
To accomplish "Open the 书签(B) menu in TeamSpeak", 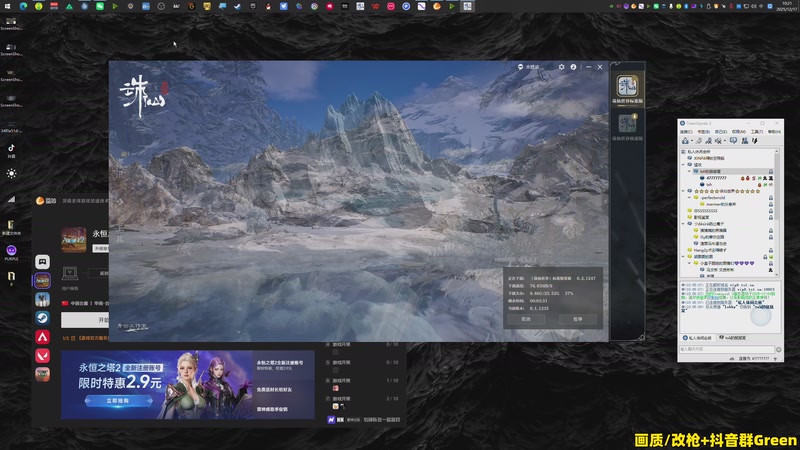I will click(x=704, y=132).
